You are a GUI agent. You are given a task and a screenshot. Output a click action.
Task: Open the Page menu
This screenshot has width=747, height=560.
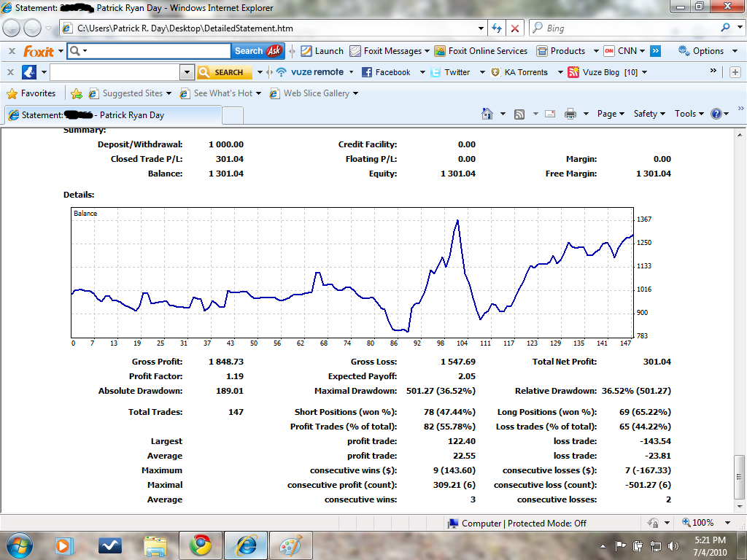click(611, 114)
